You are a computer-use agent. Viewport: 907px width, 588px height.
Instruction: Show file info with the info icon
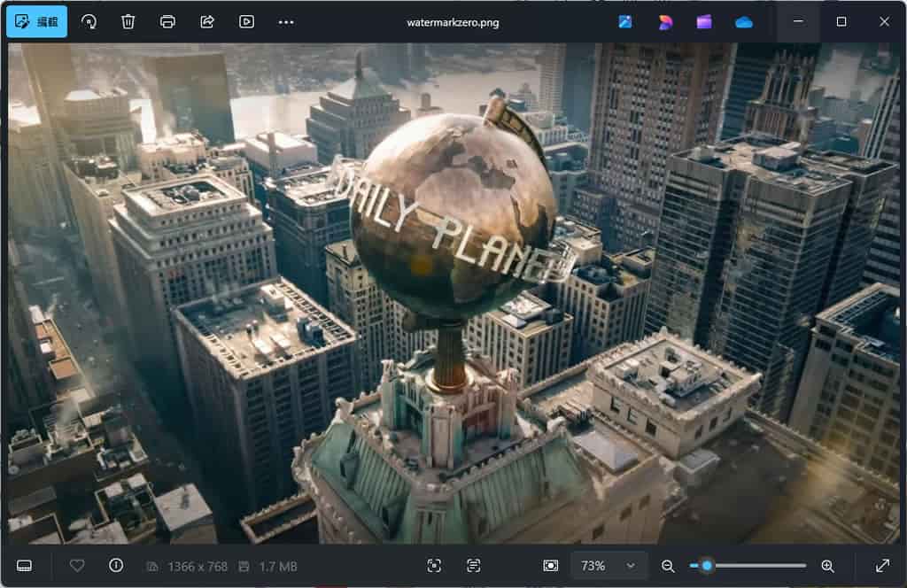pyautogui.click(x=116, y=566)
